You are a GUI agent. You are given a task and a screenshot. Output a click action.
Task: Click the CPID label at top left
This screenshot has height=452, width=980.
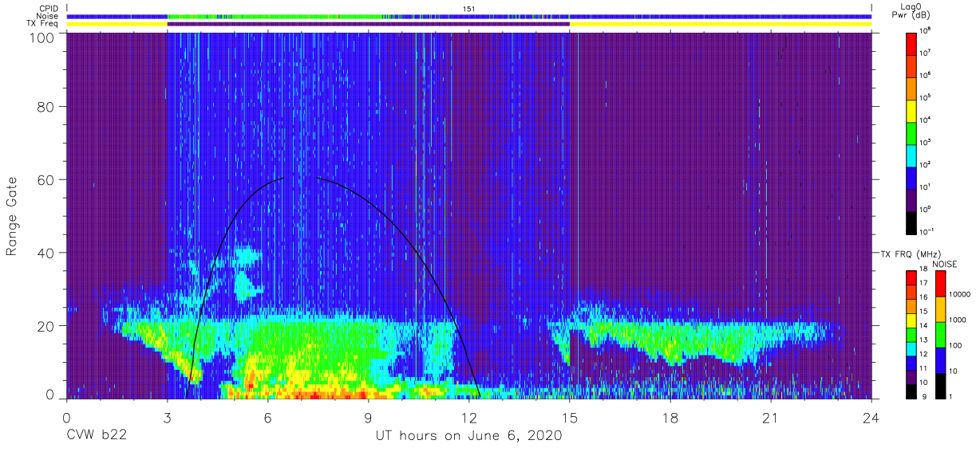click(47, 8)
